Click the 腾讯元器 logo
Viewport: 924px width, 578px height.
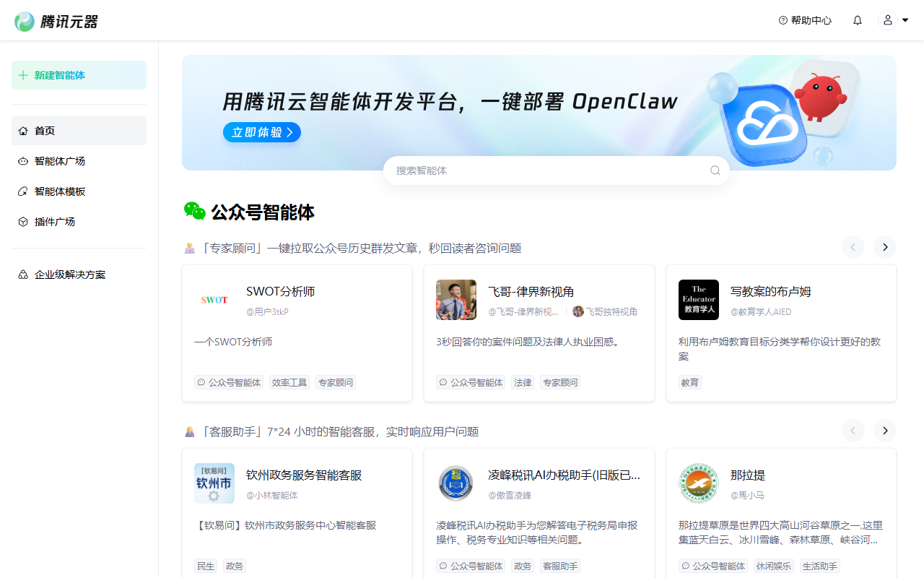[x=56, y=21]
